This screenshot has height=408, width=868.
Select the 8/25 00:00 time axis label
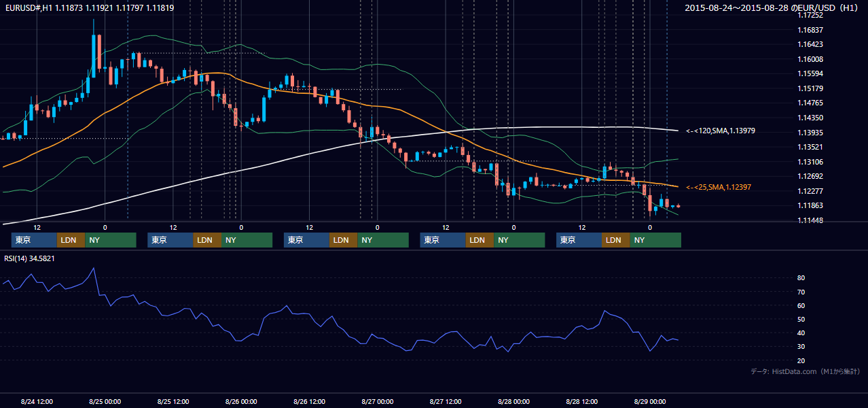click(x=105, y=401)
